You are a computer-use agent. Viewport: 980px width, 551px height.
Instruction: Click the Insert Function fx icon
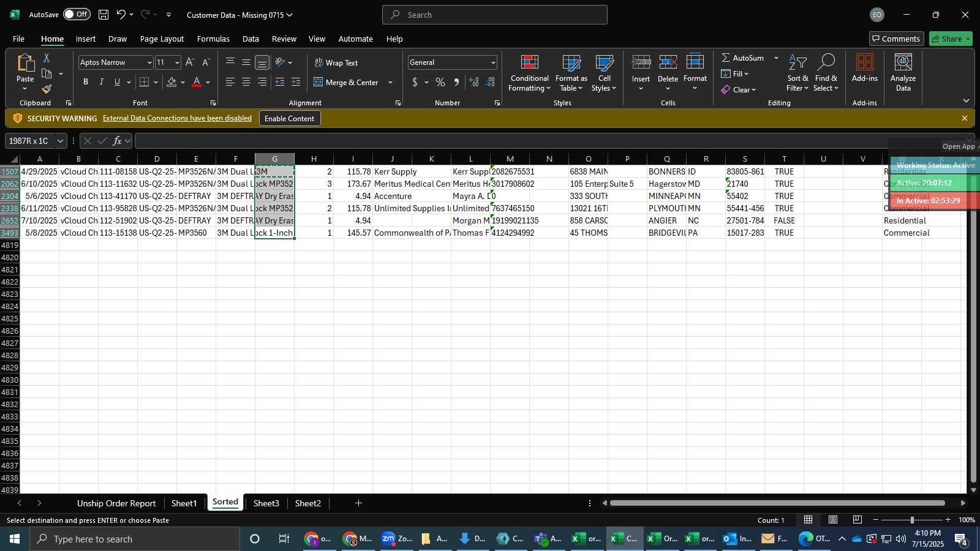[117, 141]
